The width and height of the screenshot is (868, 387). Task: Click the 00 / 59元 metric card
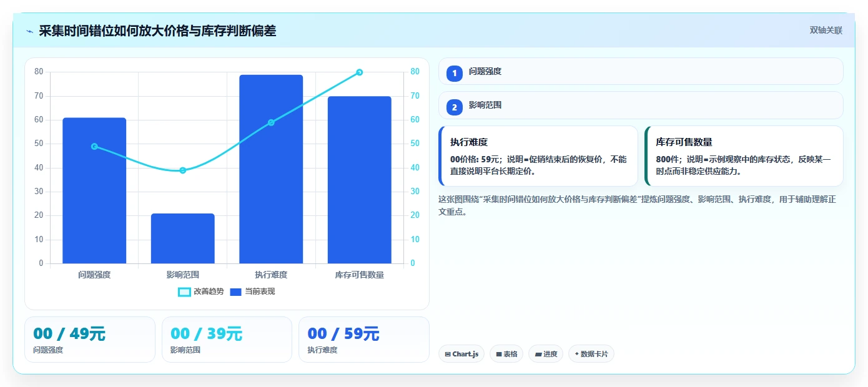[364, 340]
